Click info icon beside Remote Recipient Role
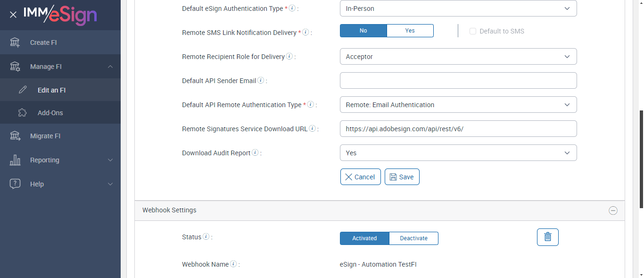The height and width of the screenshot is (278, 644). [x=289, y=56]
